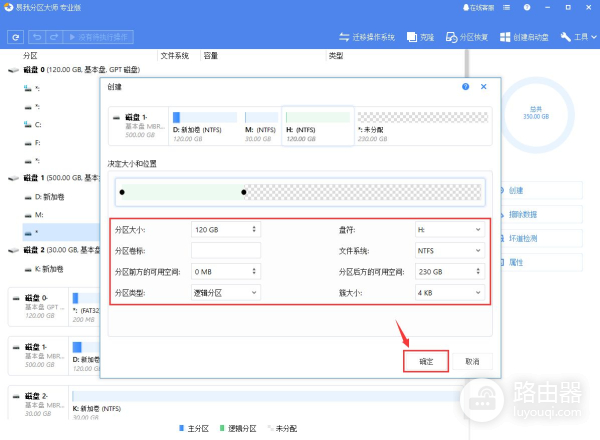The height and width of the screenshot is (440, 600).
Task: Select the F: partition in the list
Action: tap(38, 143)
